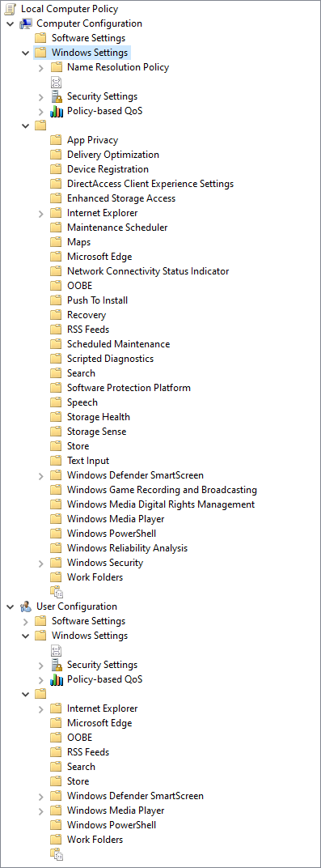Select Windows PowerShell under User Configuration
Viewport: 321px width, 868px height.
coord(112,825)
